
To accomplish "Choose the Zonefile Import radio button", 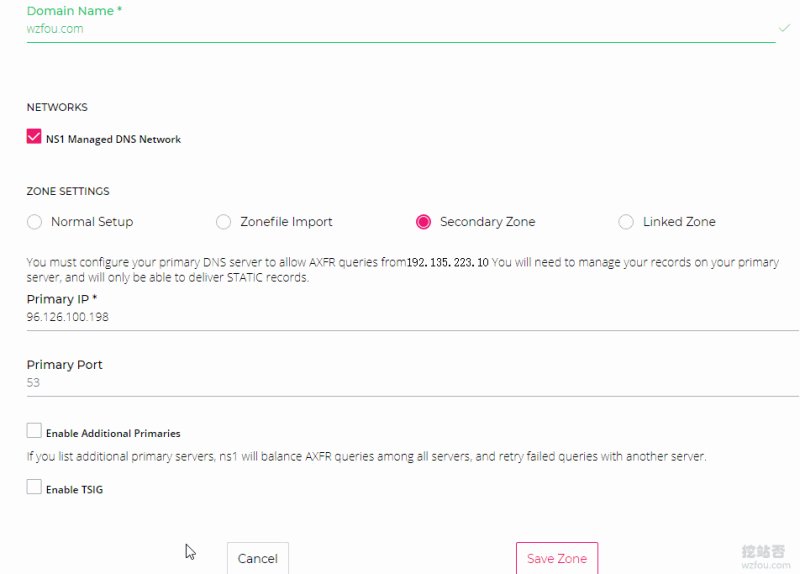I will (x=223, y=222).
